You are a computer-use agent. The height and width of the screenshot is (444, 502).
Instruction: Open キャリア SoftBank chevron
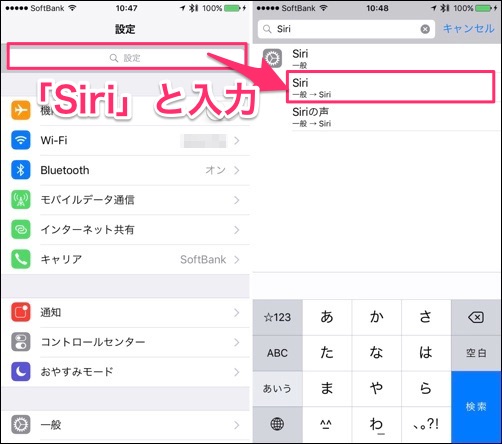pyautogui.click(x=237, y=259)
